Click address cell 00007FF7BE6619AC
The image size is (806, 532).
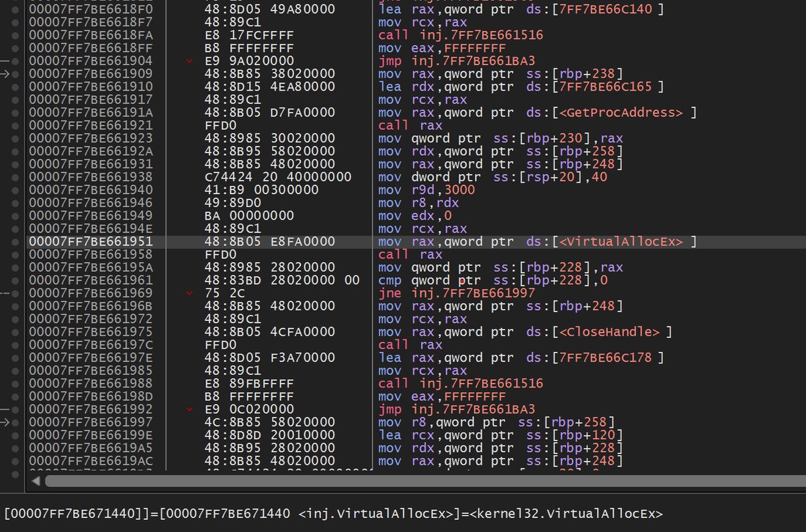[91, 461]
